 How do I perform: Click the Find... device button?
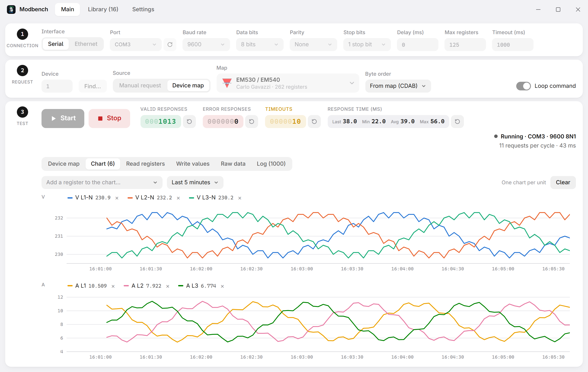(x=93, y=86)
